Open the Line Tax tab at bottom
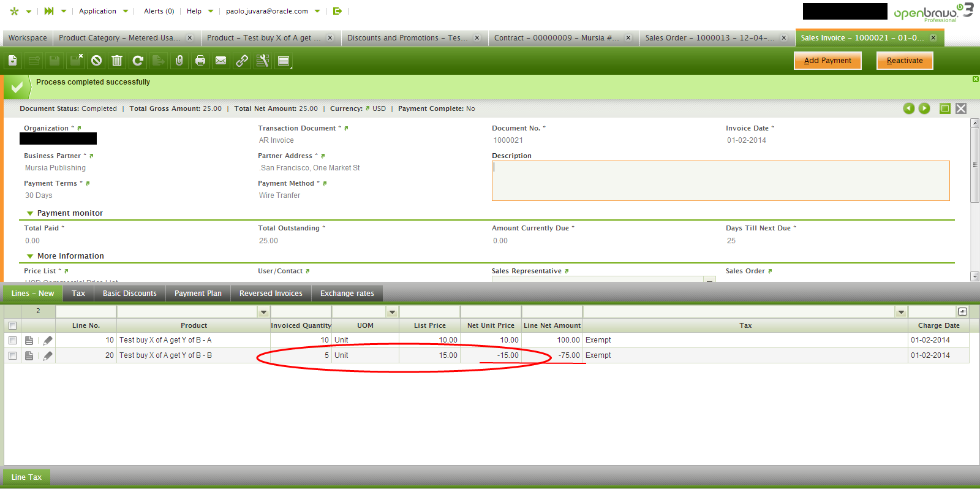 [27, 477]
